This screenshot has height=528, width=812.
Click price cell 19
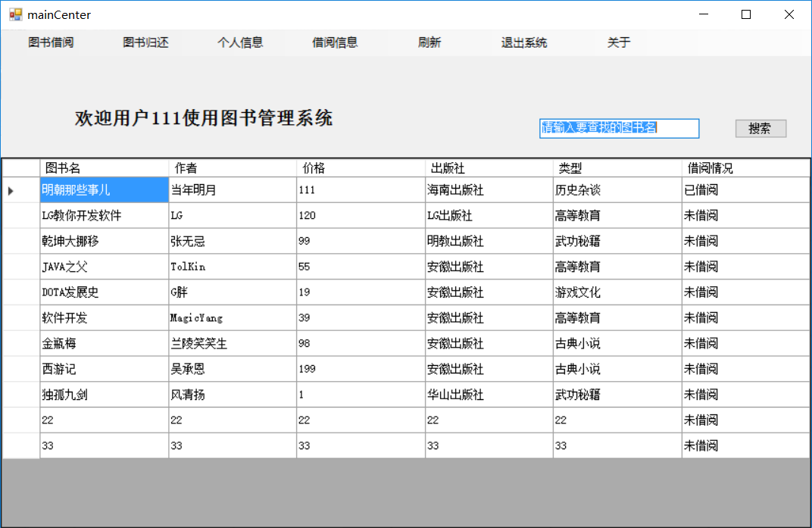click(361, 292)
